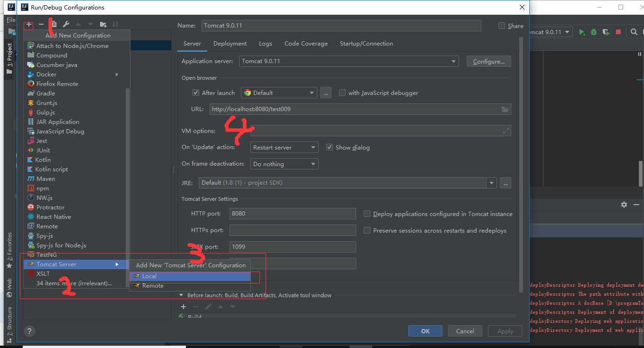Select Remote Tomcat Server configuration

(190, 285)
